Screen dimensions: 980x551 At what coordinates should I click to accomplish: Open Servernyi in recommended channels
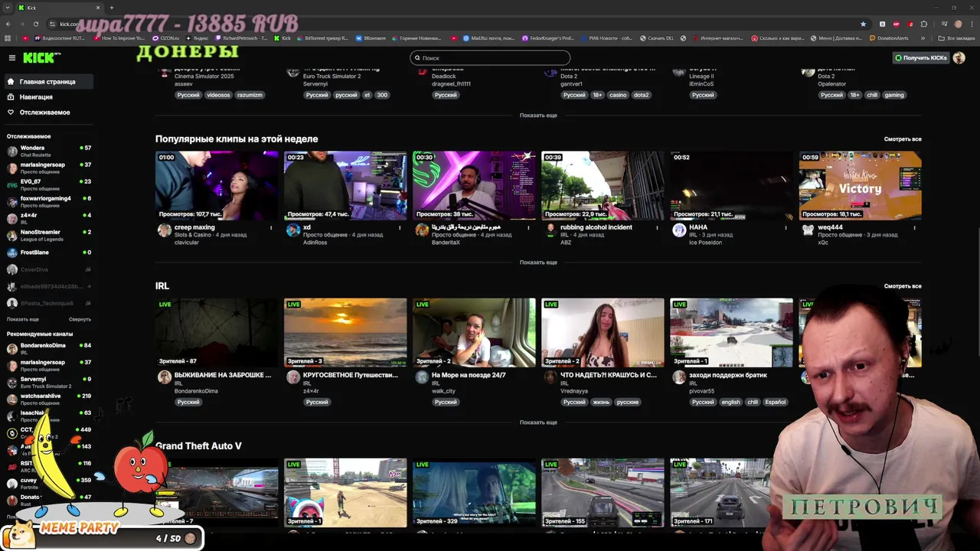tap(48, 382)
